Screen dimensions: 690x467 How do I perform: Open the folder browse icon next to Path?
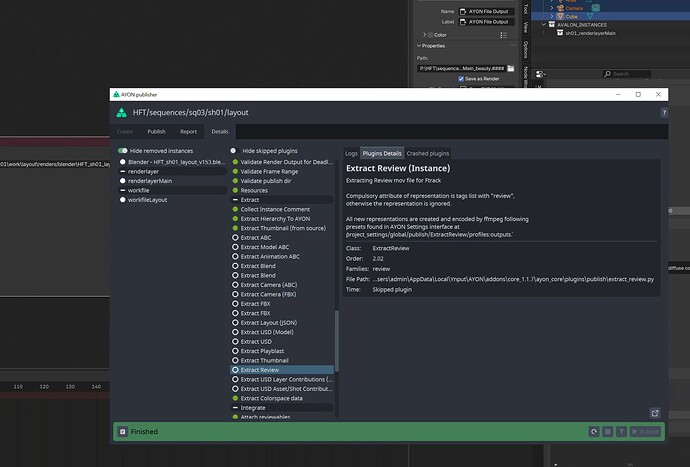[x=511, y=68]
